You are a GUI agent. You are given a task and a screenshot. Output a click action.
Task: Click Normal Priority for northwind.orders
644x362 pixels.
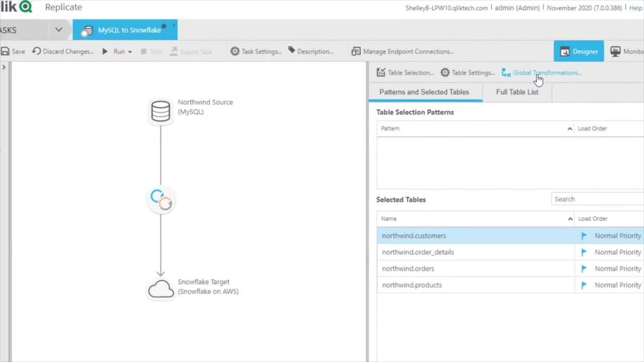pos(618,268)
